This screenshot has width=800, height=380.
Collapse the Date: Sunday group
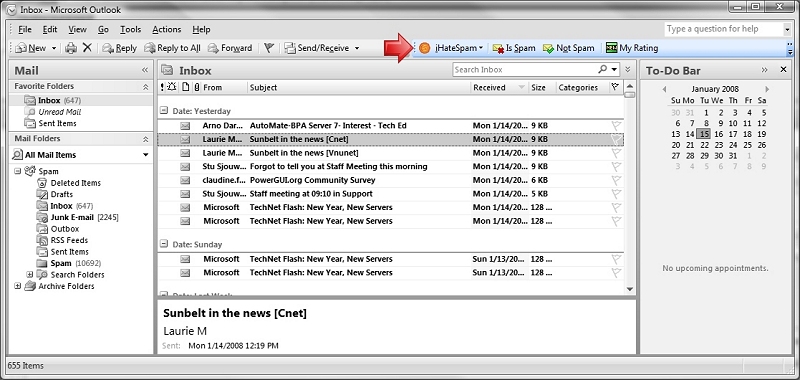tap(164, 244)
